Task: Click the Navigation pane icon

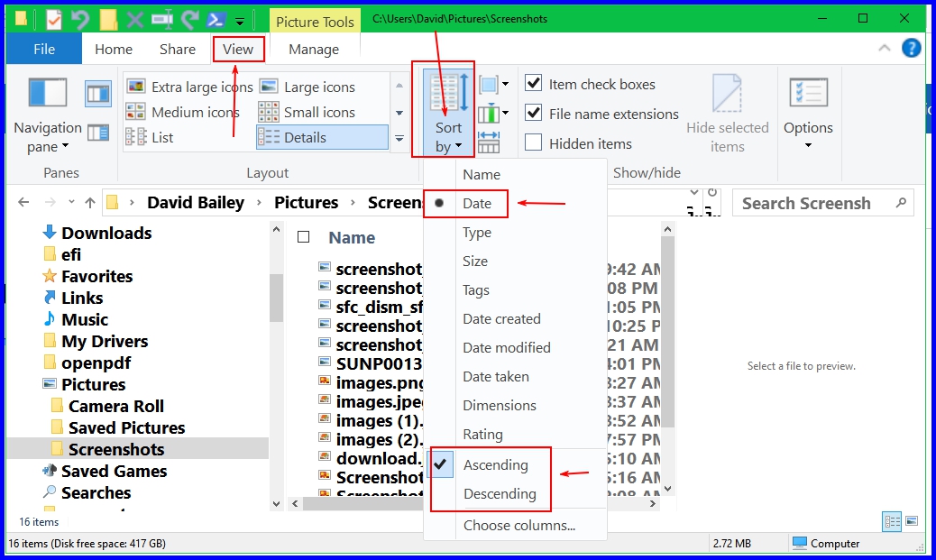Action: [x=48, y=95]
